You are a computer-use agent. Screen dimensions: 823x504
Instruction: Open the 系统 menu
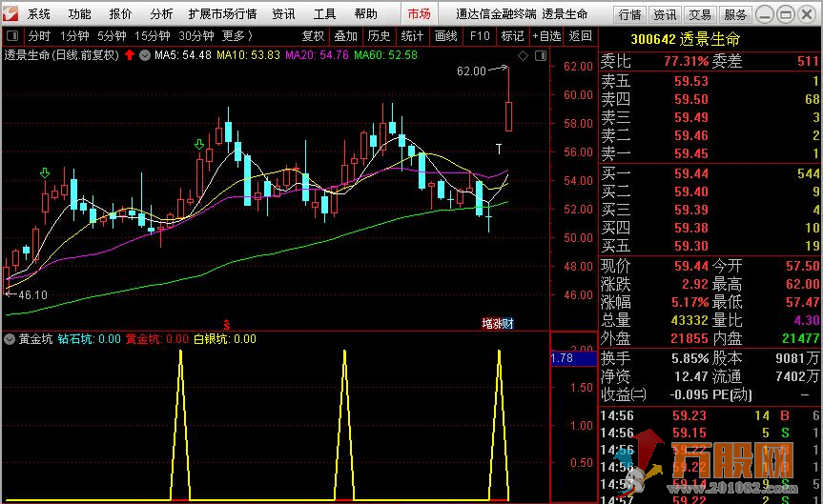click(38, 14)
